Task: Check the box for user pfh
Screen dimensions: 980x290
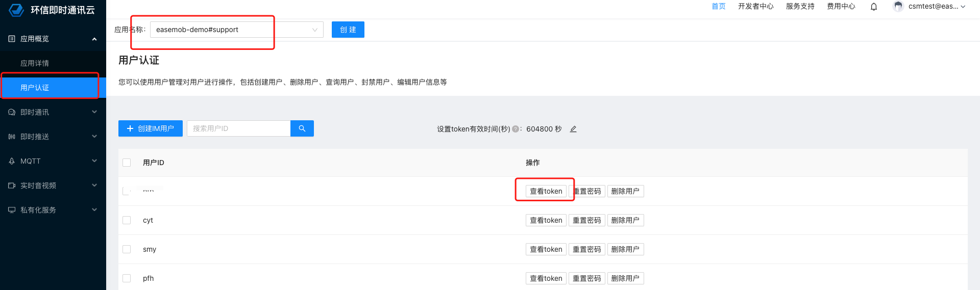Action: click(127, 278)
